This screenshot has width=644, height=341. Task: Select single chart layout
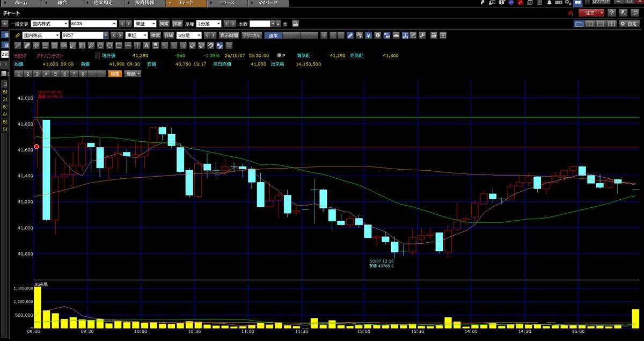579,24
